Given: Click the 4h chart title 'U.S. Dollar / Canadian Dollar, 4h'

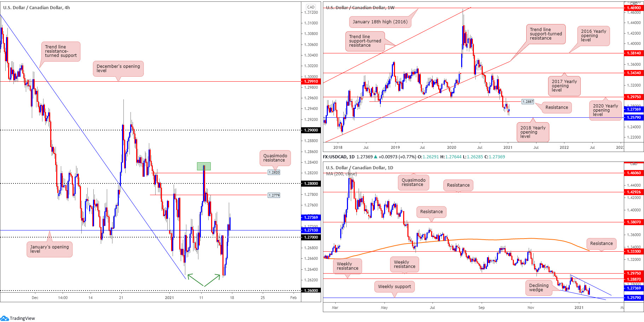Looking at the screenshot, I should click(36, 7).
